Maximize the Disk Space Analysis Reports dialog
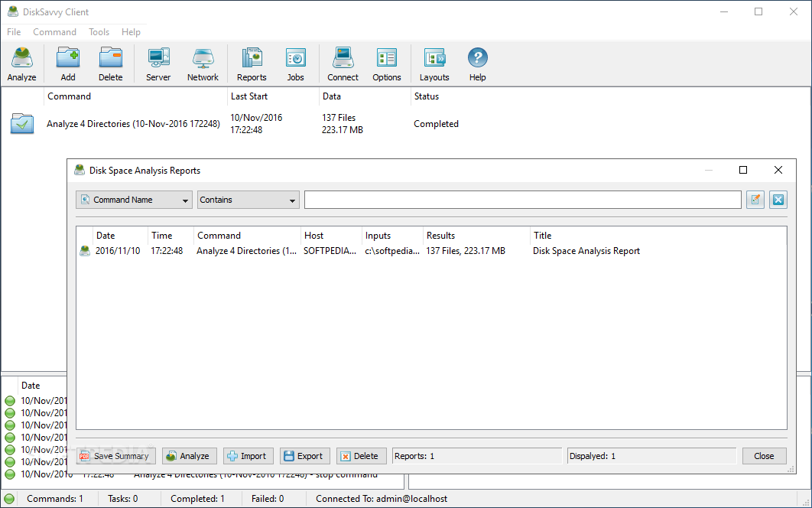The image size is (812, 508). click(743, 170)
